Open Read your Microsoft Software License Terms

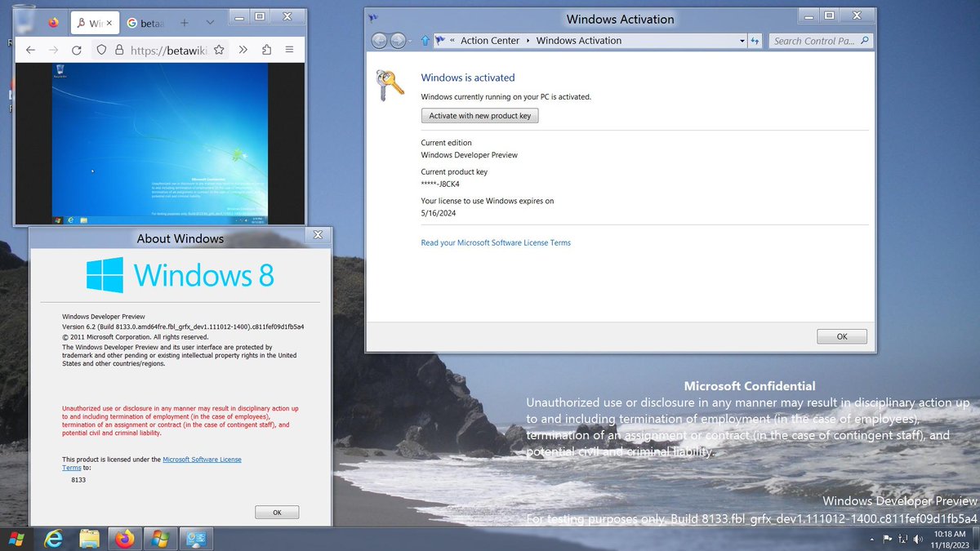coord(496,242)
